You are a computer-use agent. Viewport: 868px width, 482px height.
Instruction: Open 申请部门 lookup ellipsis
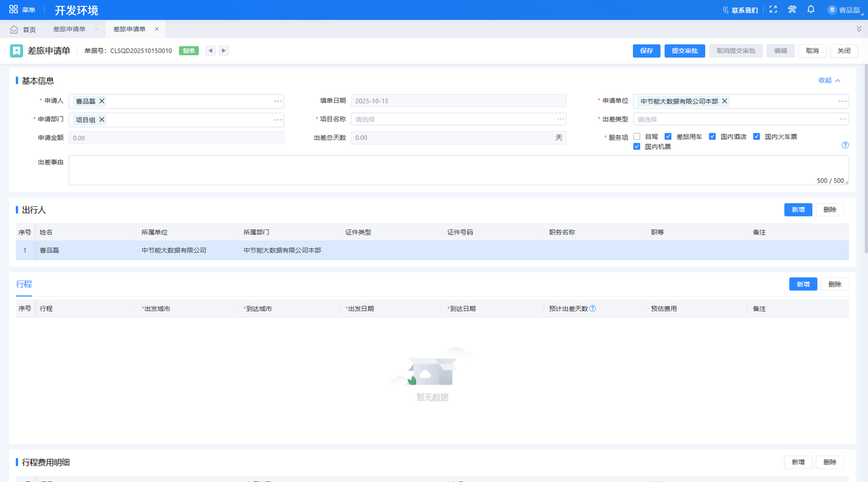point(278,119)
